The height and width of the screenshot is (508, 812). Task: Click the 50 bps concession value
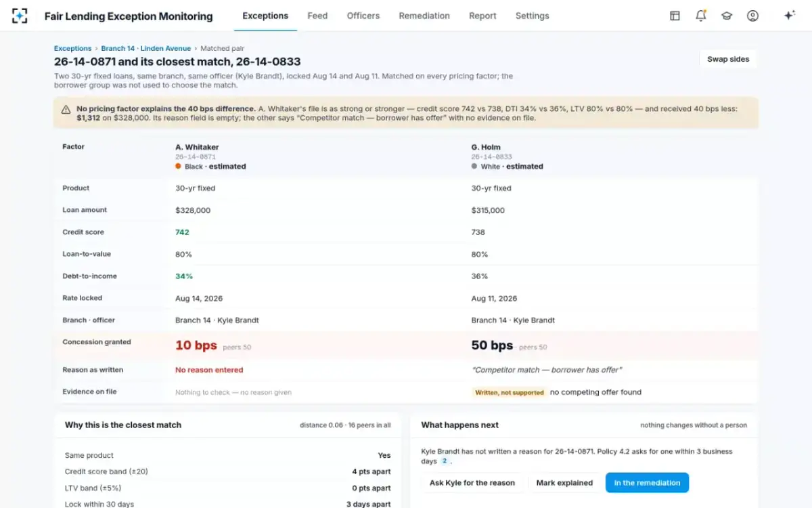click(x=492, y=345)
